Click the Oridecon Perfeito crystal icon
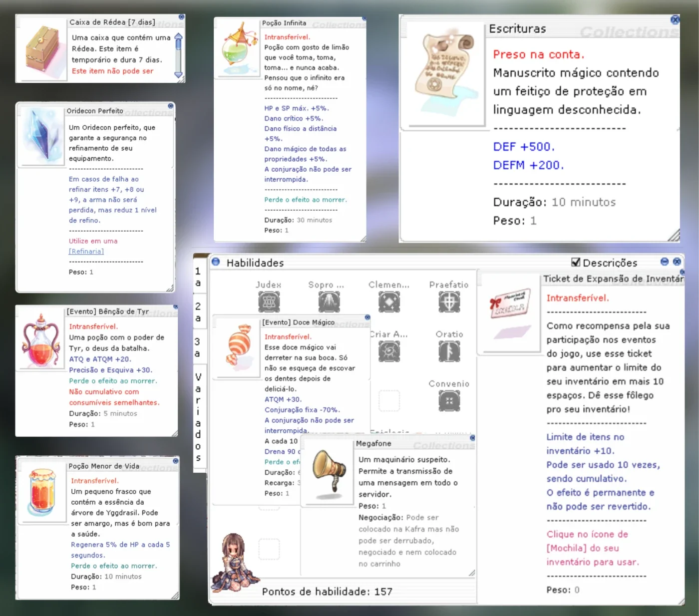Viewport: 699px width, 616px height. pyautogui.click(x=42, y=137)
